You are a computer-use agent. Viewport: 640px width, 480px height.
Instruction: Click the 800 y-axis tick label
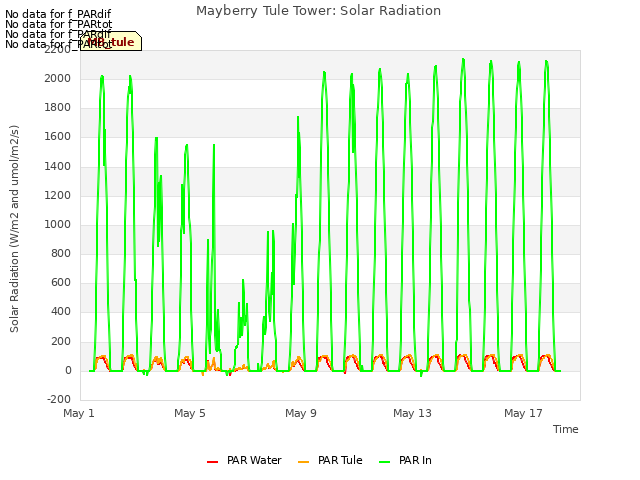click(61, 253)
